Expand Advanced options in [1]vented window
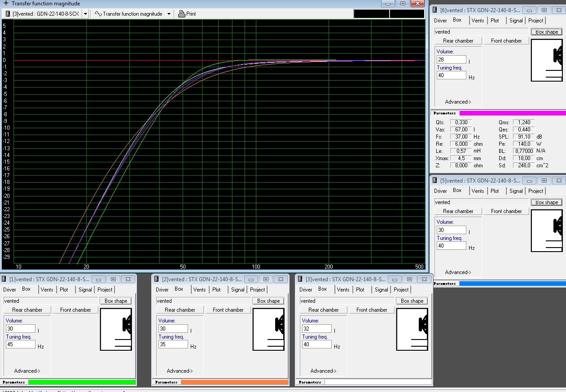This screenshot has width=566, height=392. [x=27, y=371]
